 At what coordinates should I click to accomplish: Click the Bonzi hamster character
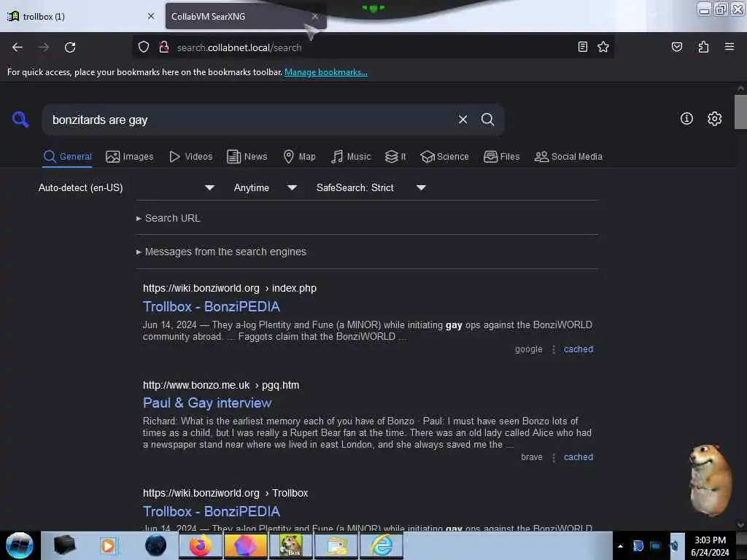709,480
